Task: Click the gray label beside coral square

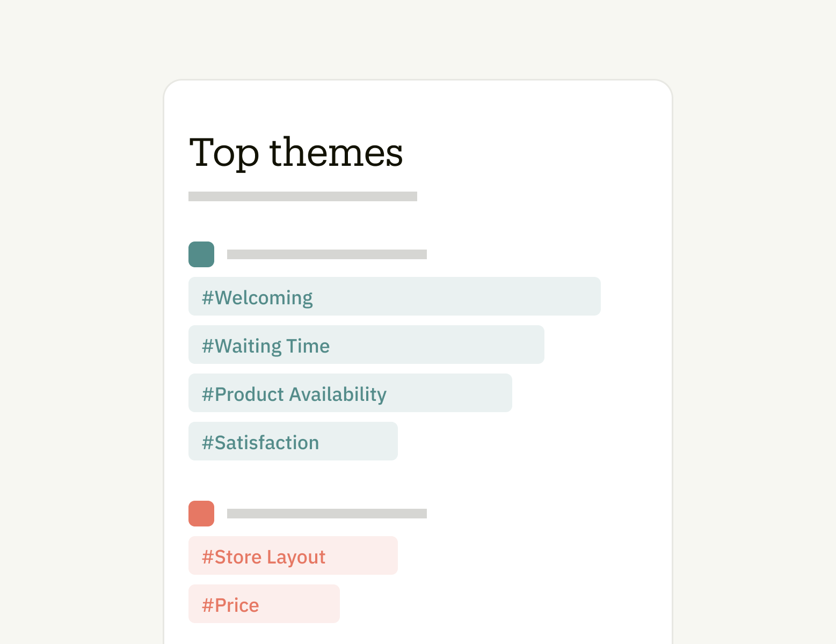Action: [327, 514]
